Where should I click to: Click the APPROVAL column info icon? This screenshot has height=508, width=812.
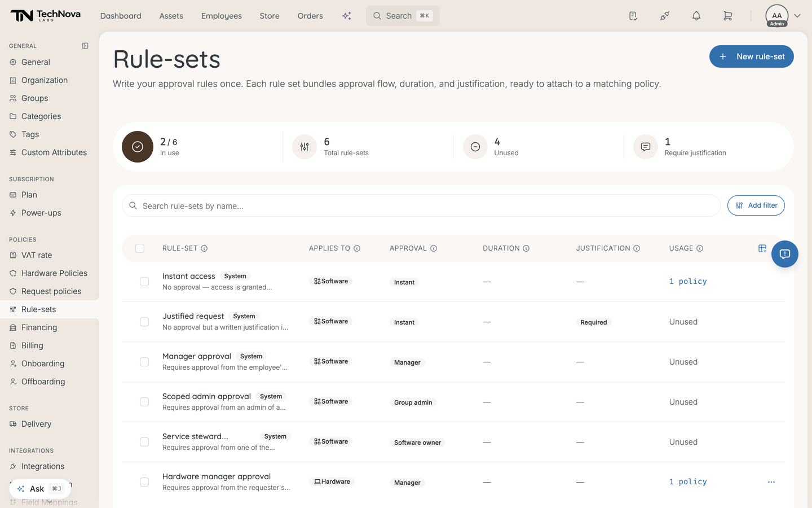pyautogui.click(x=434, y=248)
